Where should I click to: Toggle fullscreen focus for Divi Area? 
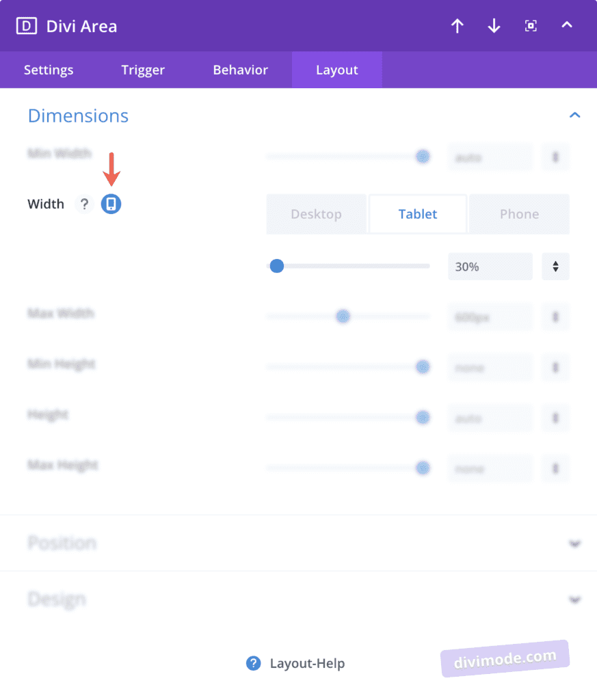(531, 26)
